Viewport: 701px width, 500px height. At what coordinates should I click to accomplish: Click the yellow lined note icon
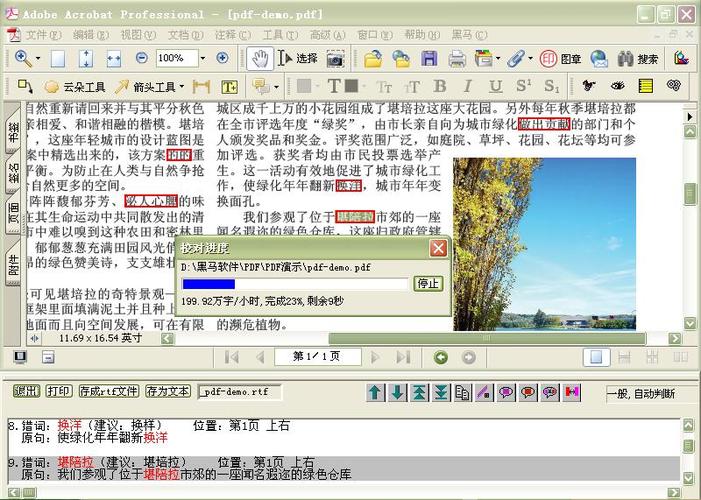tap(646, 86)
